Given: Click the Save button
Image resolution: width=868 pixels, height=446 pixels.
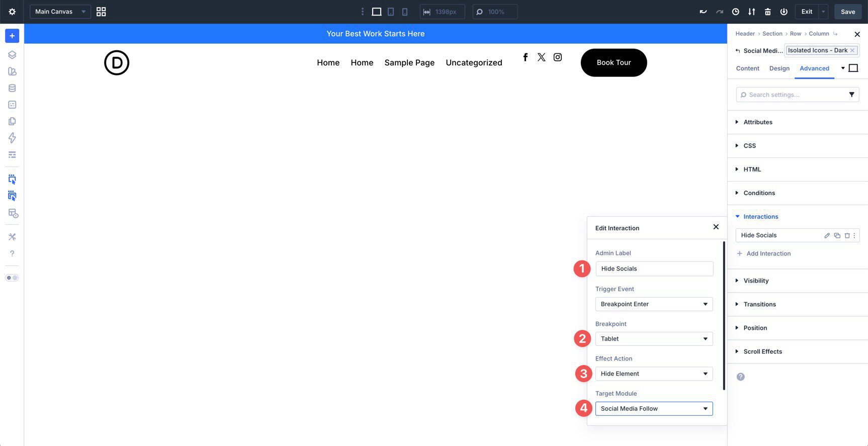Looking at the screenshot, I should click(848, 12).
